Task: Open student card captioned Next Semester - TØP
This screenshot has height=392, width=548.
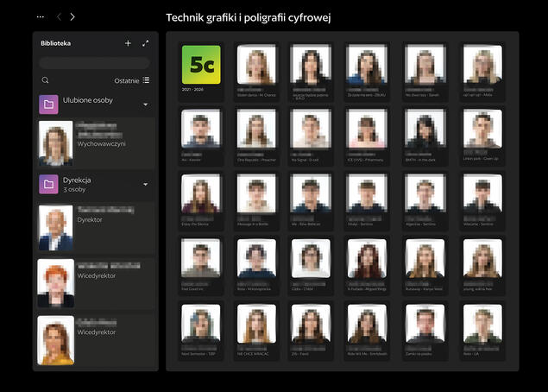Action: pos(201,332)
